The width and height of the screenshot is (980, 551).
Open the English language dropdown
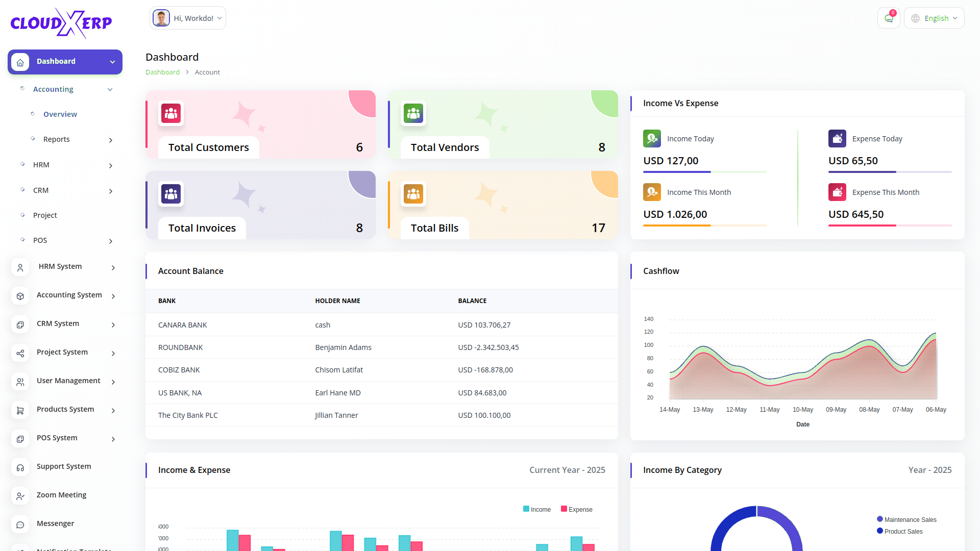click(934, 18)
